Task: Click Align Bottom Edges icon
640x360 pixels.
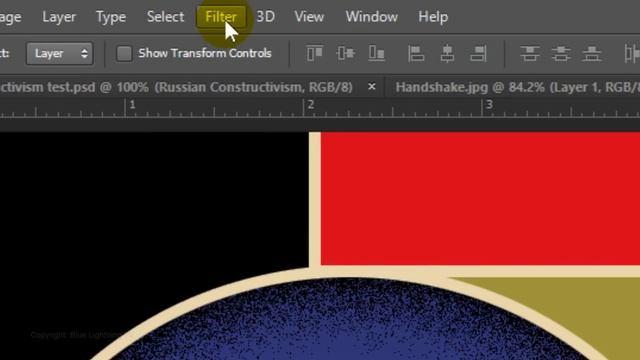Action: point(376,53)
